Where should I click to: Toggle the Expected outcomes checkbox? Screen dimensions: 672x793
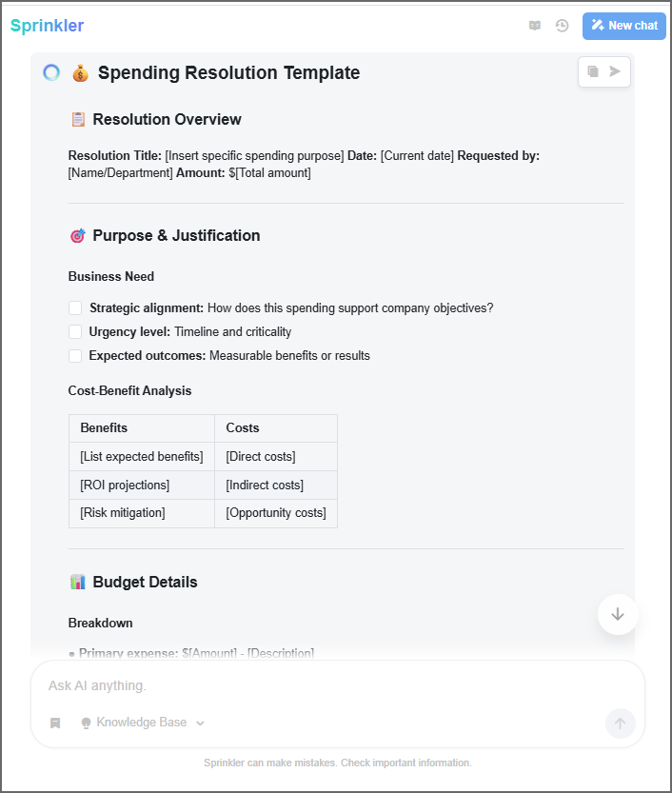pyautogui.click(x=75, y=356)
